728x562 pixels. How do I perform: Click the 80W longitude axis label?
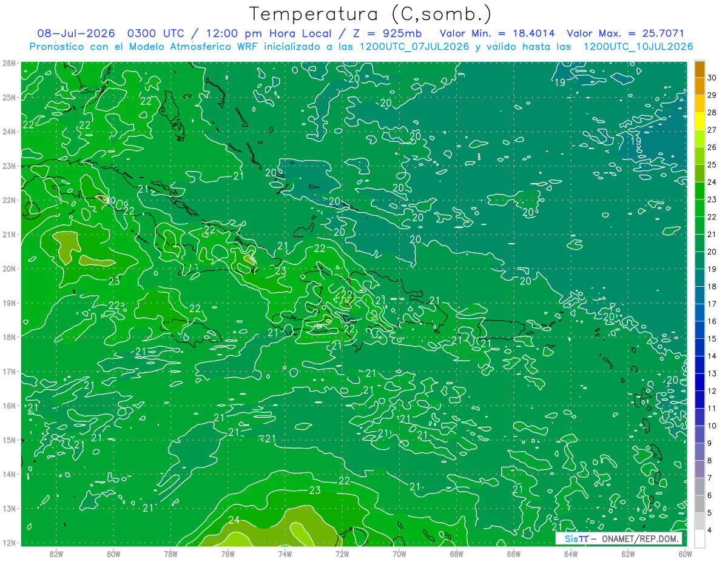(x=113, y=554)
